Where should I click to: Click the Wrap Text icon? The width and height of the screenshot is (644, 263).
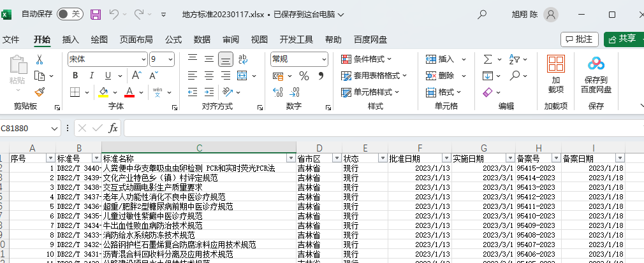[x=242, y=59]
